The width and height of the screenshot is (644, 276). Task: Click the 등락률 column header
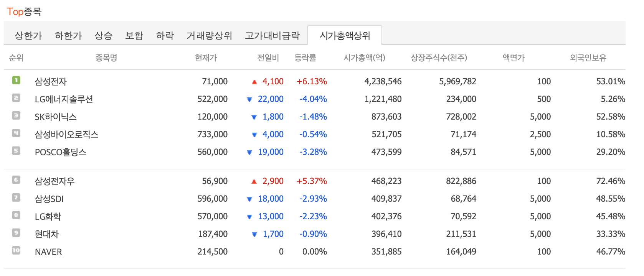pos(305,58)
